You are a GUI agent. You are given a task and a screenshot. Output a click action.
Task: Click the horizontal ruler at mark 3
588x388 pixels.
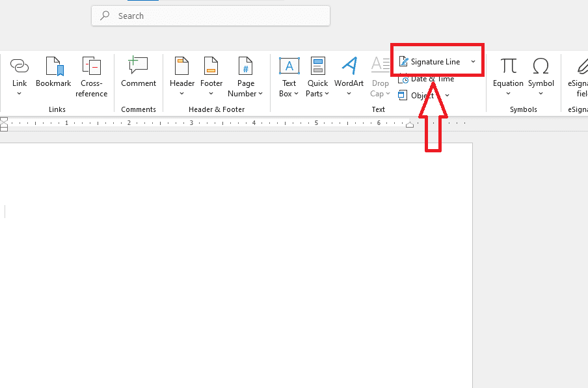(x=191, y=122)
